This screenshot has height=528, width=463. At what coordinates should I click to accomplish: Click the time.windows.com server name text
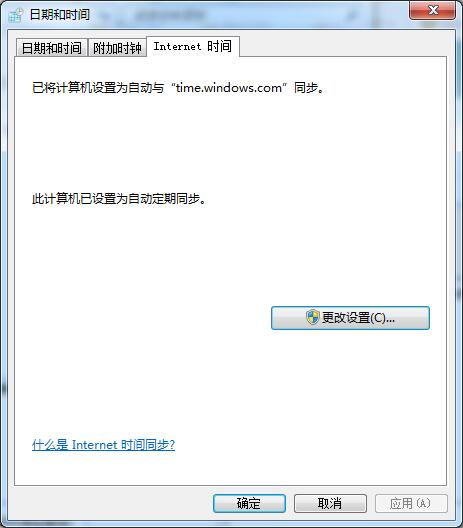[229, 88]
